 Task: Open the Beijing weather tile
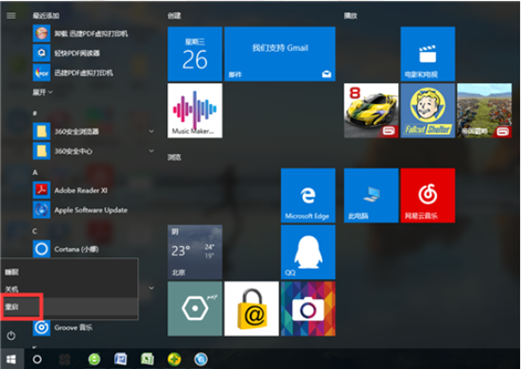[x=195, y=252]
